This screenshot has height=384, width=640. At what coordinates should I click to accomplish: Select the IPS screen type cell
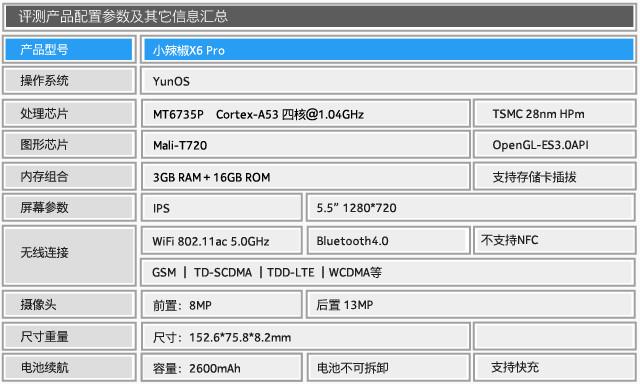tap(222, 207)
